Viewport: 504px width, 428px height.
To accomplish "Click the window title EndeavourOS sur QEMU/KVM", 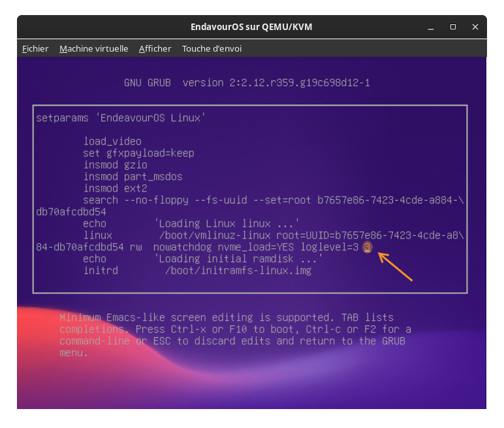I will [251, 27].
